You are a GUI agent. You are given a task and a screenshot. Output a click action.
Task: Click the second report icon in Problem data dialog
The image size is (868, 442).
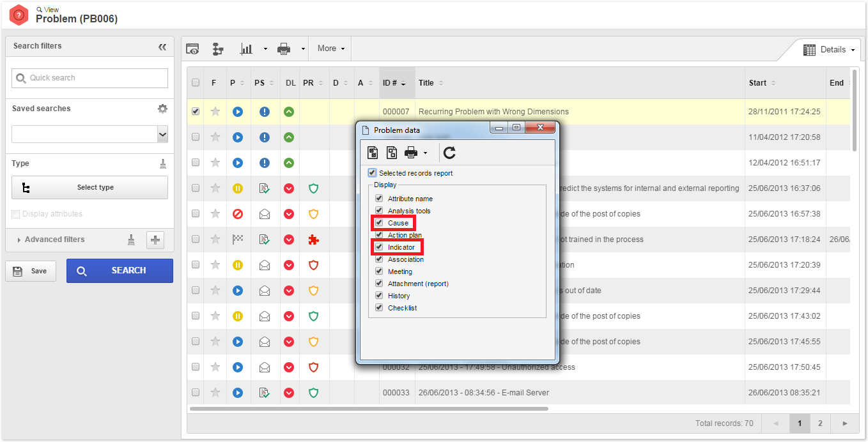(391, 152)
